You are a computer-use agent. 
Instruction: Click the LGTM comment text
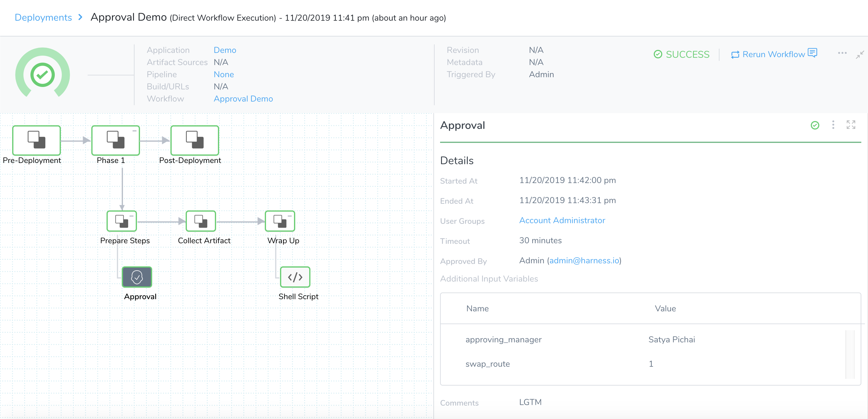[x=530, y=402]
